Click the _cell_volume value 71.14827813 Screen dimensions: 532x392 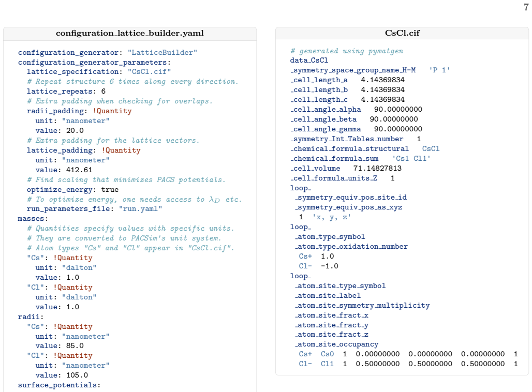377,169
